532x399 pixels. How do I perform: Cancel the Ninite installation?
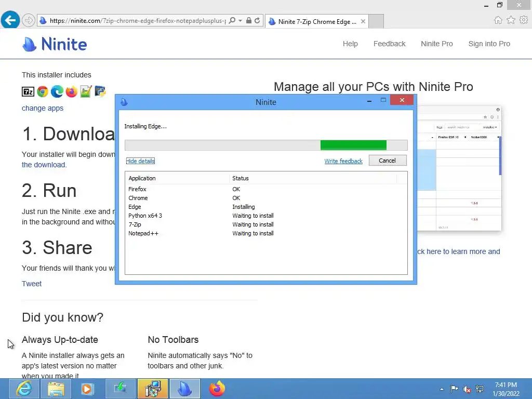388,161
